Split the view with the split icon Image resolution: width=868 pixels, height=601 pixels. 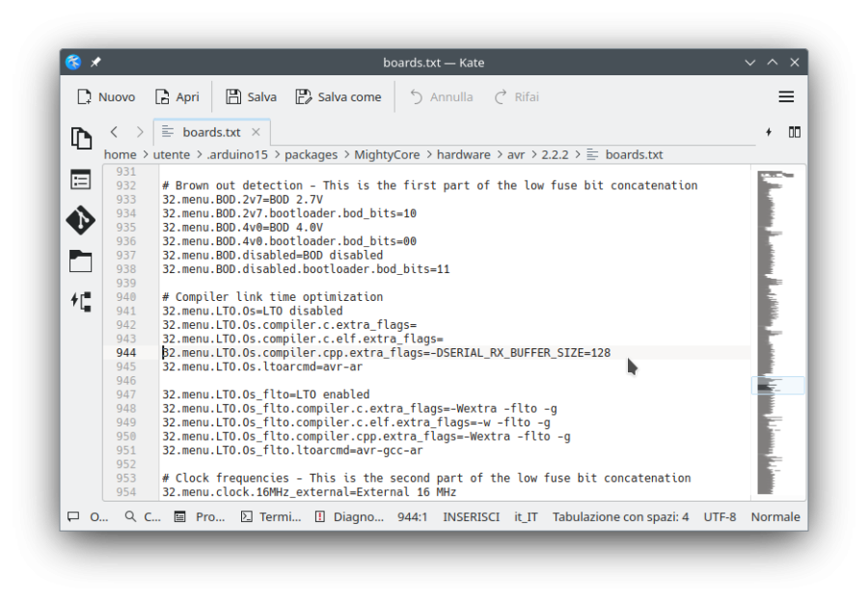(795, 132)
